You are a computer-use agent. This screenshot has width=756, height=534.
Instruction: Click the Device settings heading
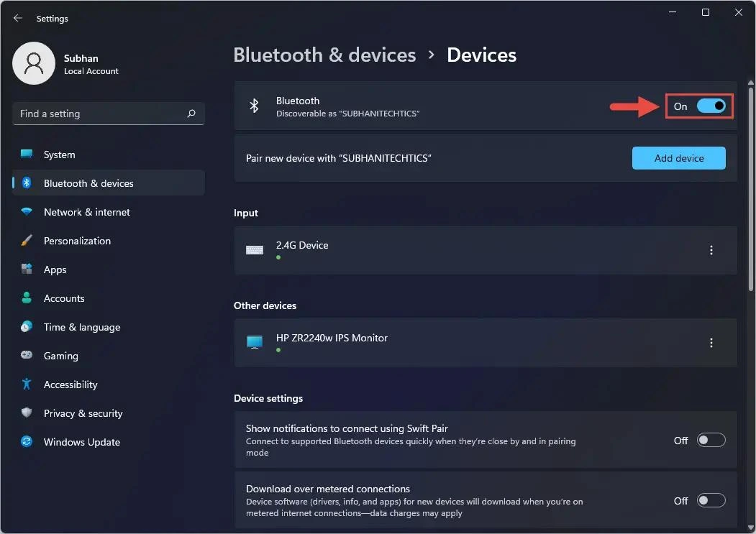(x=268, y=398)
